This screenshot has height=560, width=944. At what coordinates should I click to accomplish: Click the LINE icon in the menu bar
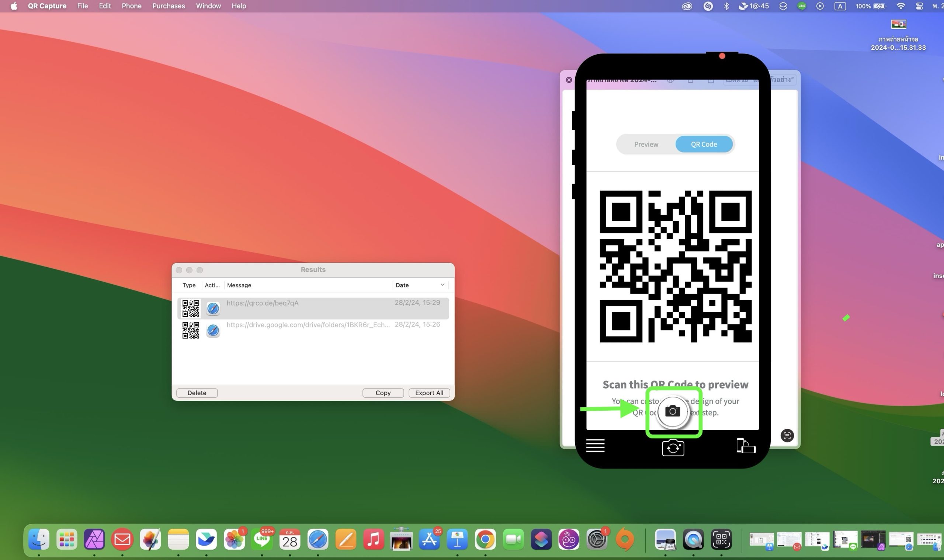[x=802, y=6]
